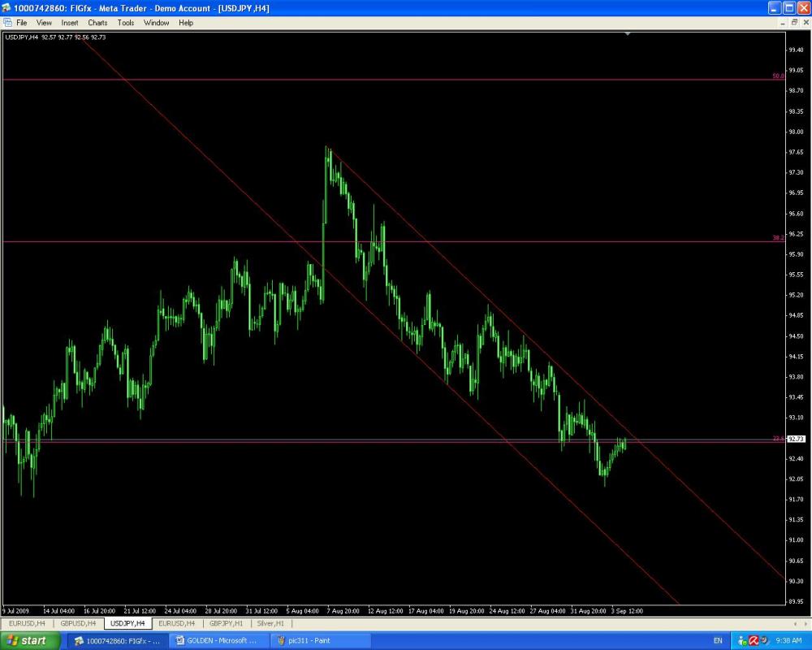Maximize the Meta Trader application window

[789, 8]
